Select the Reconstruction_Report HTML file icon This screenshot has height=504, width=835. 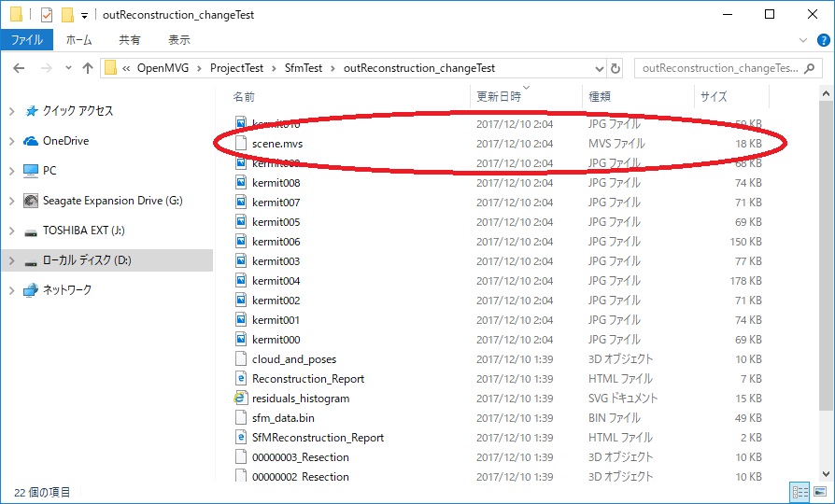(241, 378)
